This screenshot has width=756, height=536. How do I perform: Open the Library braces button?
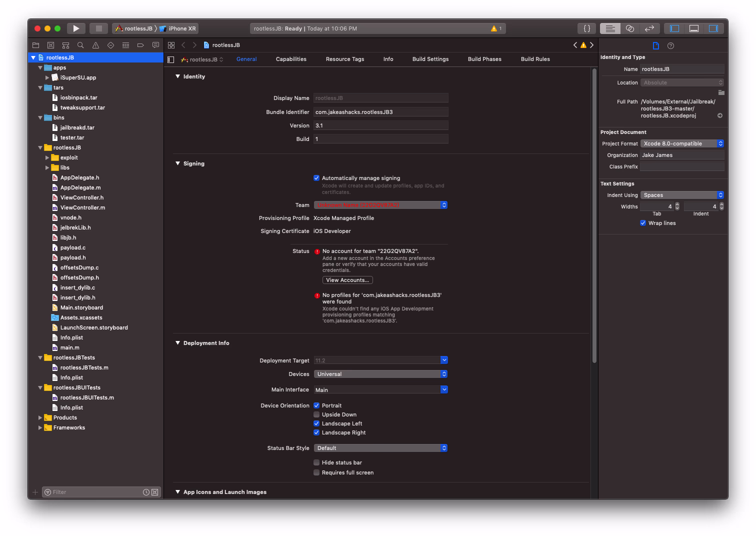pos(587,28)
